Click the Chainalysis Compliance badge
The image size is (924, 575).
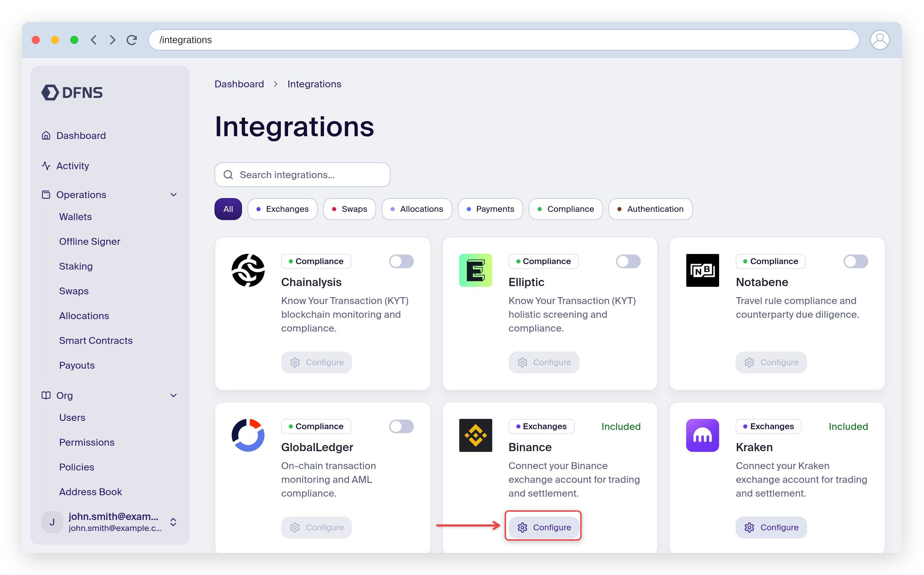click(316, 261)
